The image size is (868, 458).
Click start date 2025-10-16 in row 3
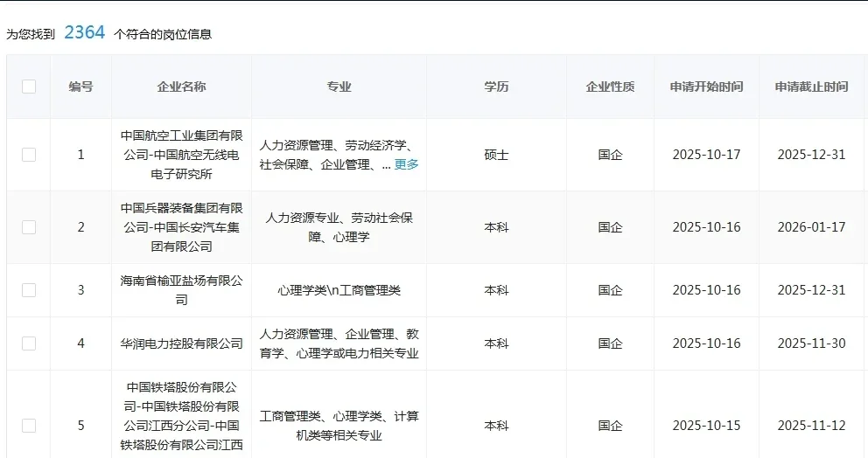pyautogui.click(x=706, y=290)
